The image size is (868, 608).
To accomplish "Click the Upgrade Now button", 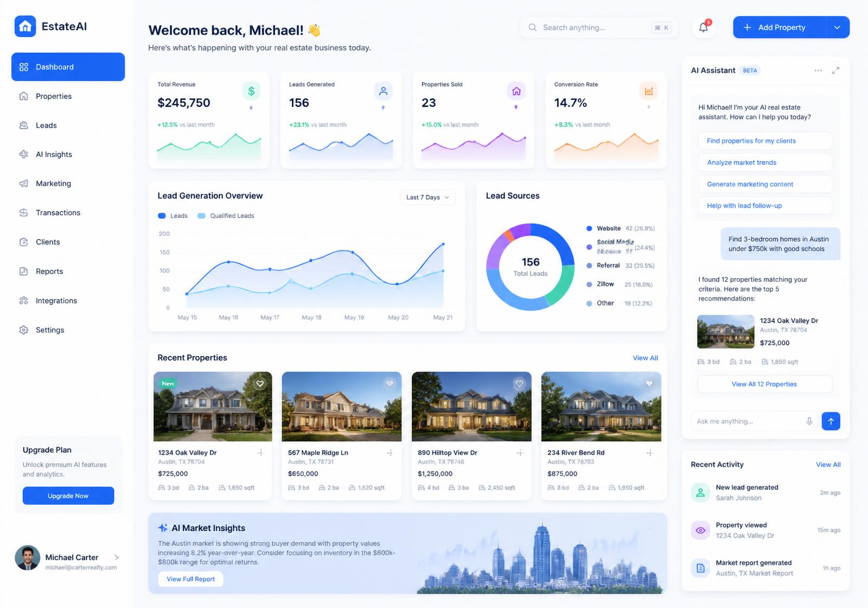I will (68, 496).
